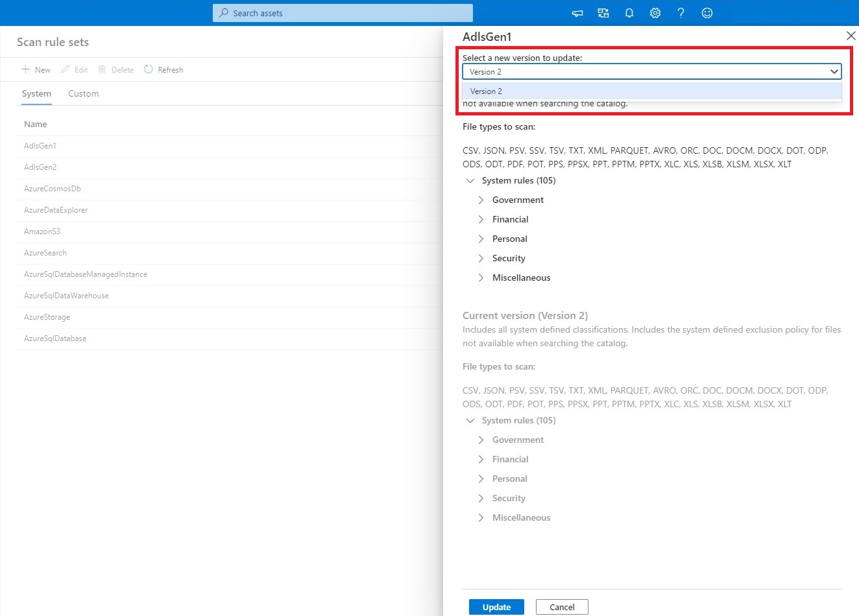Focus the Search assets field
This screenshot has width=859, height=616.
(x=343, y=13)
